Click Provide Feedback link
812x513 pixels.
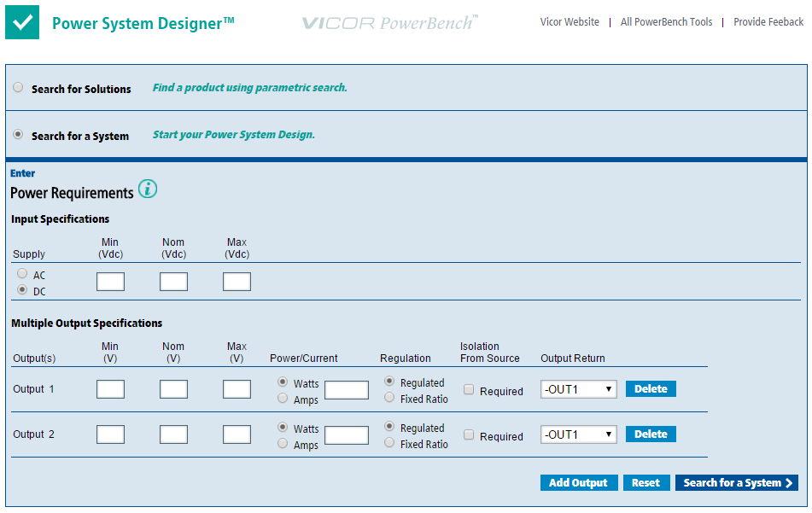click(768, 22)
